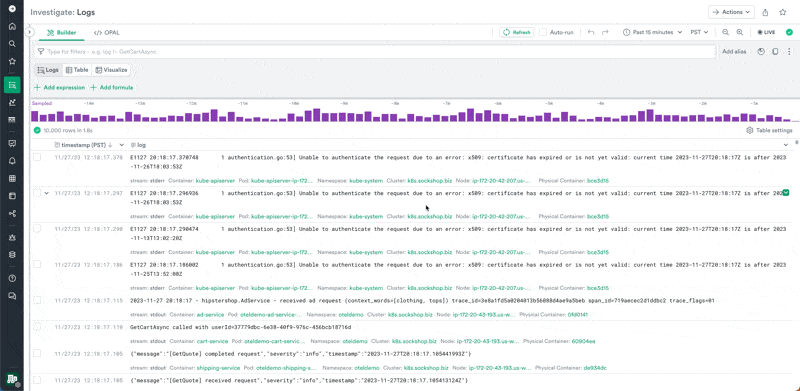Expand the 12:18:17.297 log row chevron
This screenshot has height=391, width=800.
46,193
